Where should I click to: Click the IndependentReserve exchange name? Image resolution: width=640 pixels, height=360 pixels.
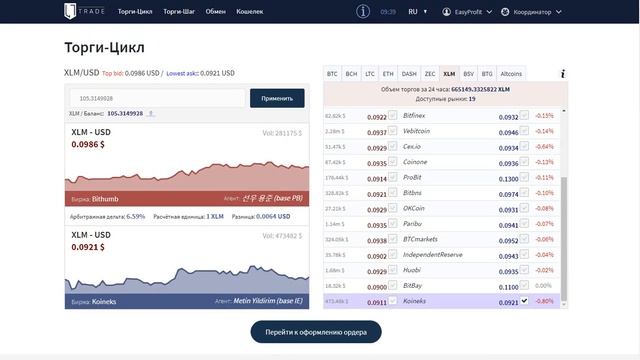click(433, 255)
